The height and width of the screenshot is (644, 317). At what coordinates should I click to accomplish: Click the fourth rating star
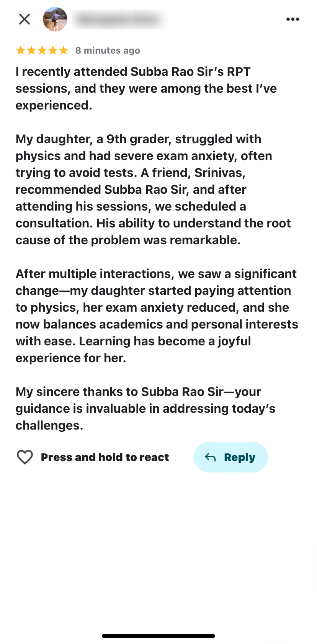pos(53,50)
